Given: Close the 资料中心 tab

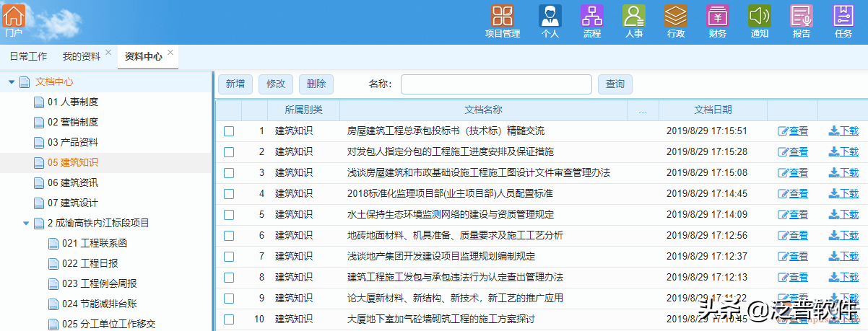Looking at the screenshot, I should 170,53.
